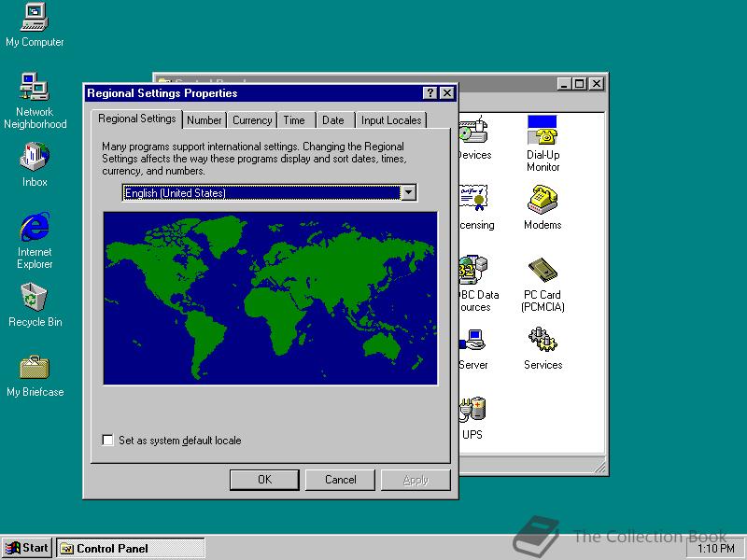Open My Briefcase desktop icon

(35, 376)
